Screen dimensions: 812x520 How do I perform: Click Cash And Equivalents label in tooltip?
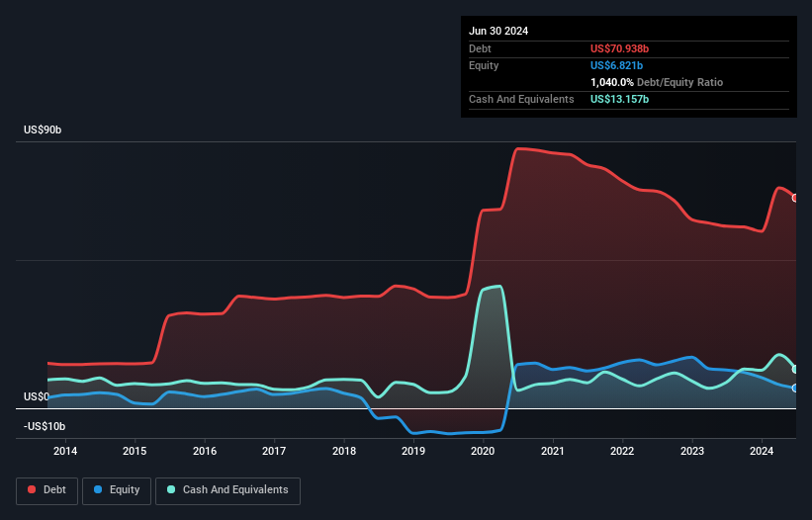(x=521, y=99)
